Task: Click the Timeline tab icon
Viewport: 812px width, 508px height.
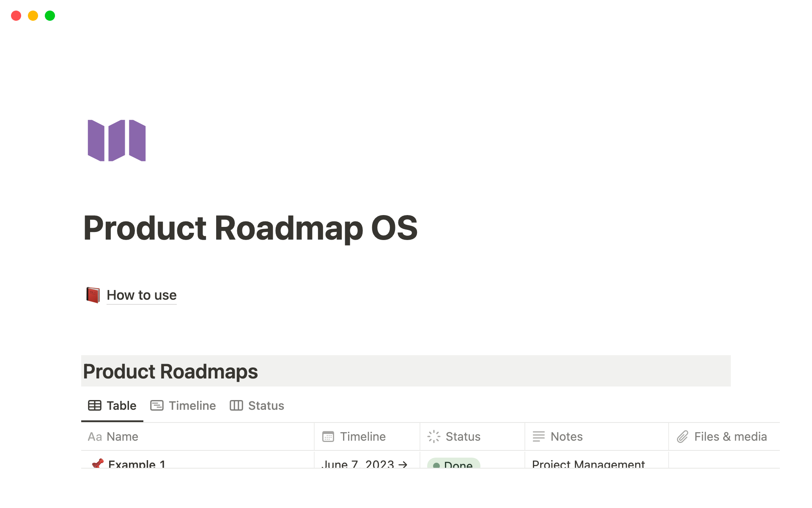Action: coord(157,406)
